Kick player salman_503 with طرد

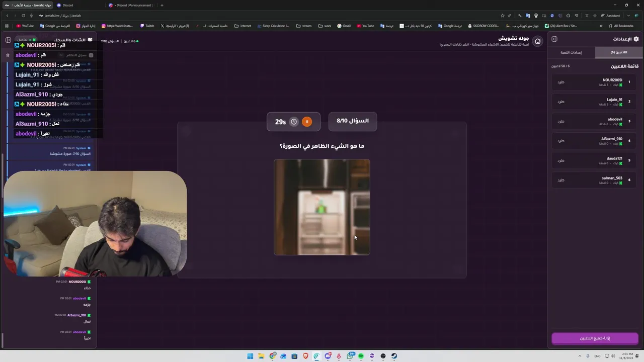[x=561, y=180]
